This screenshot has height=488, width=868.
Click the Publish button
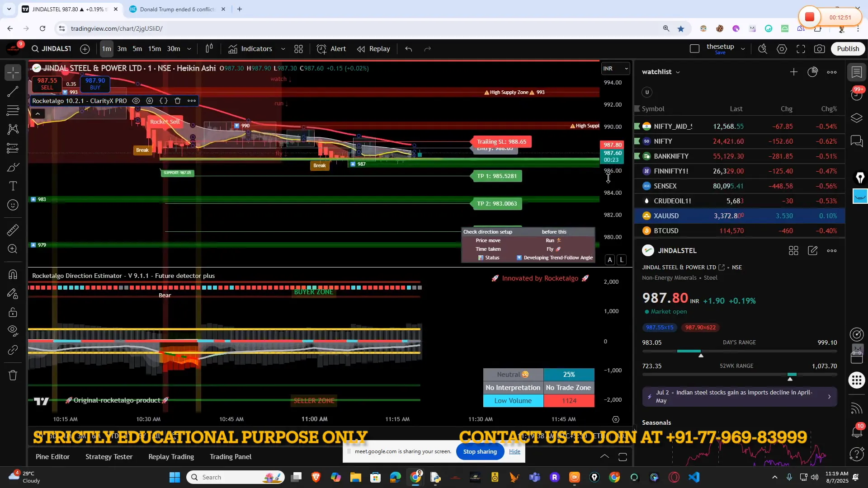tap(848, 49)
